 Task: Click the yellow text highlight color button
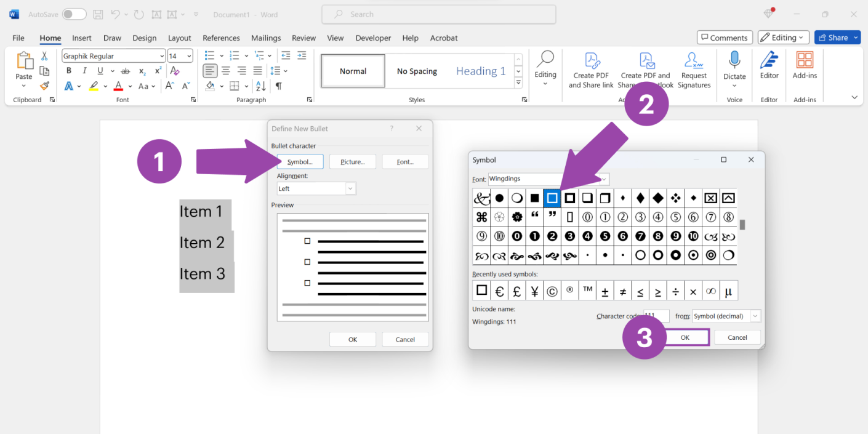click(x=94, y=86)
